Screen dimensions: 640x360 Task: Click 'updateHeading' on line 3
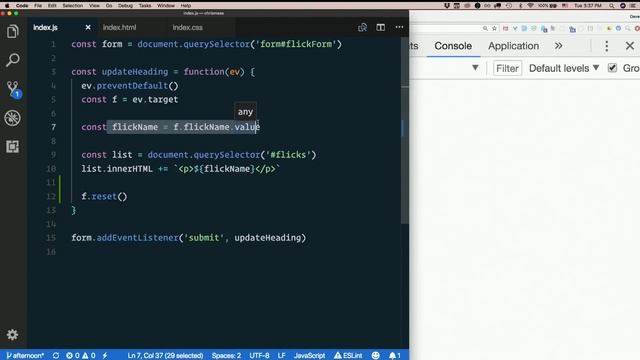(135, 72)
